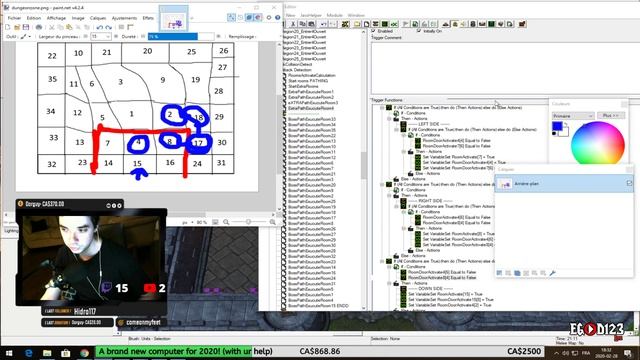Click New document icon in paint.net
Image resolution: width=640 pixels, height=360 pixels.
click(7, 27)
